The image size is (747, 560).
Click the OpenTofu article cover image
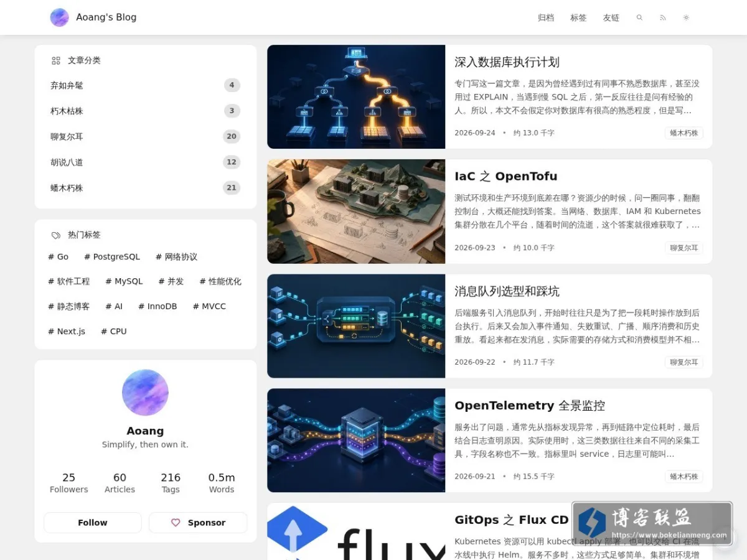[x=356, y=212]
